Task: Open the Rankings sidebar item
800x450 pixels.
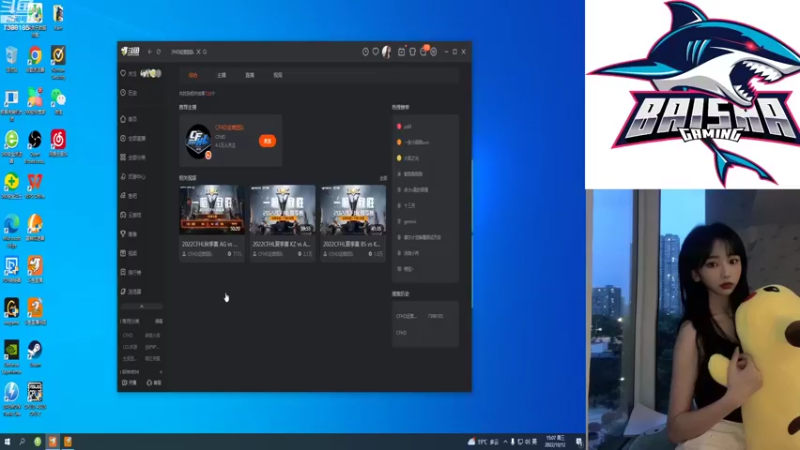Action: pos(132,272)
